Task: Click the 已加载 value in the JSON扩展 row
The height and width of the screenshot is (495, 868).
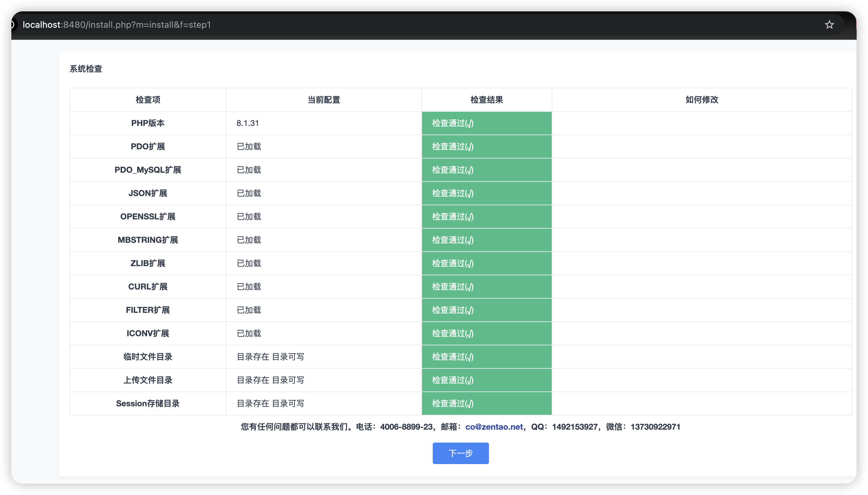Action: 249,193
